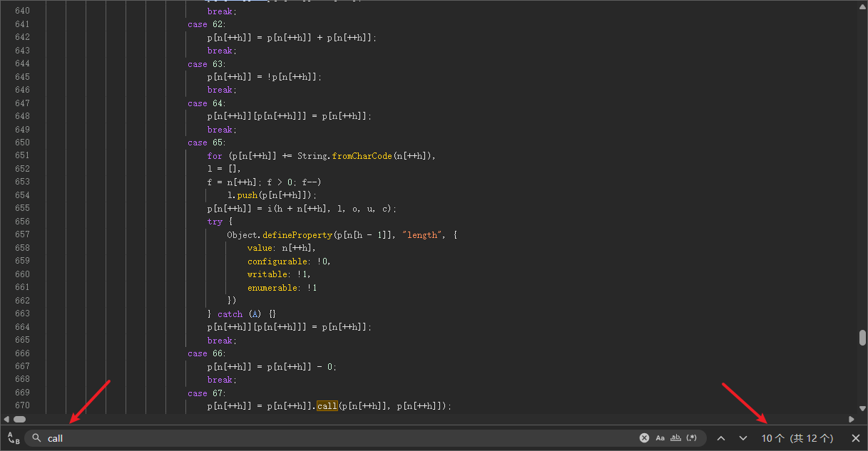
Task: Click the horizontal scrollbar right arrow
Action: click(851, 419)
